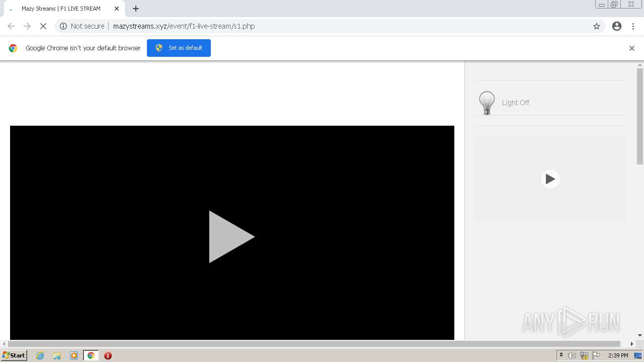Viewport: 644px width, 362px height.
Task: Show hidden system tray icons
Action: click(561, 355)
